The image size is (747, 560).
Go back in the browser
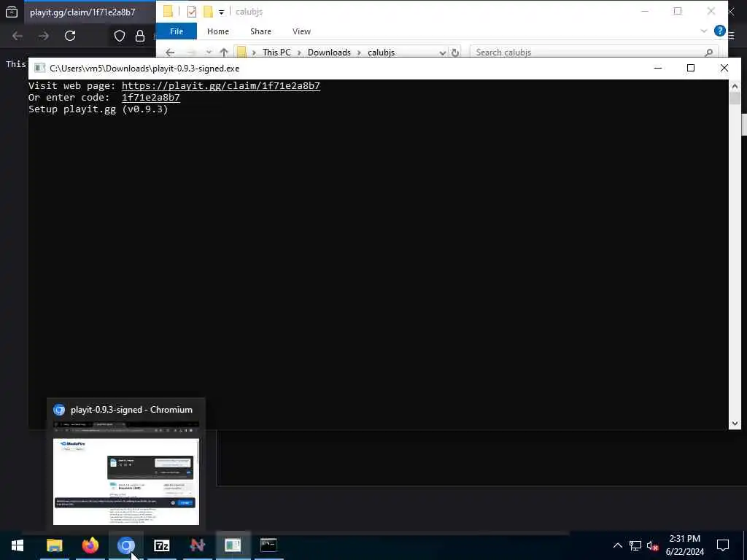tap(18, 36)
